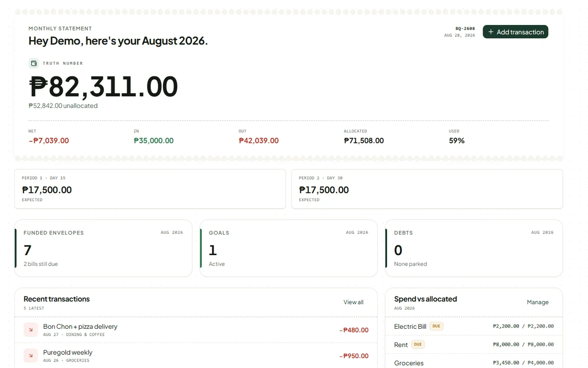588x368 pixels.
Task: Click the expense arrow icon for Bon Chon
Action: (x=31, y=330)
